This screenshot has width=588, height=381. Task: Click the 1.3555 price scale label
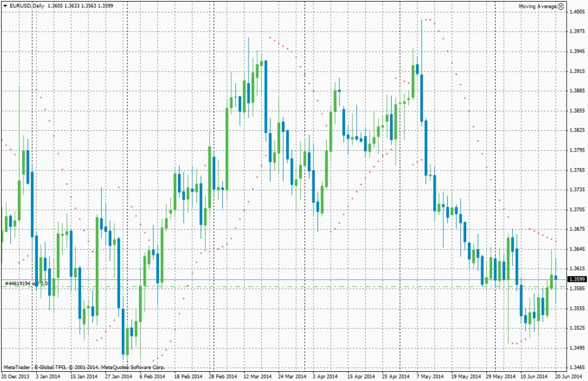pos(577,309)
